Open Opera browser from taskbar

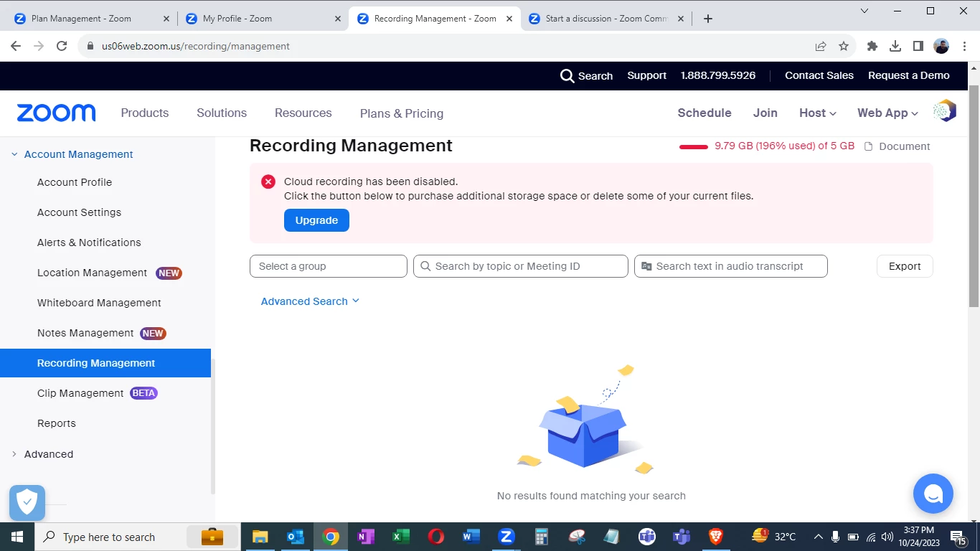pyautogui.click(x=435, y=537)
